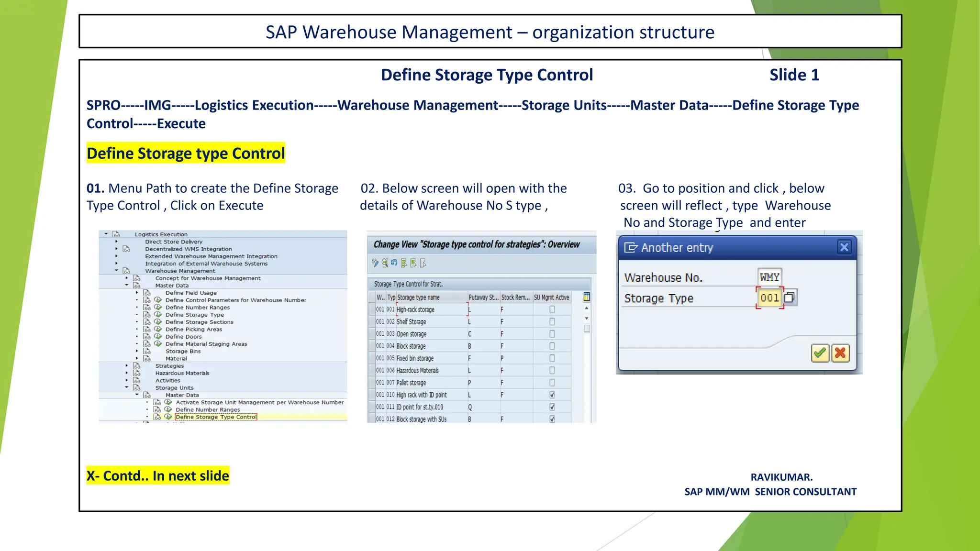Image resolution: width=980 pixels, height=551 pixels.
Task: Click execute icon beside Define Material Staging Areas
Action: (158, 344)
